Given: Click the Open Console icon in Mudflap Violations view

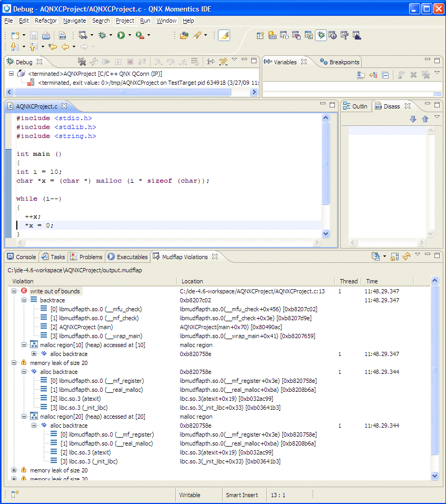Looking at the screenshot, I should tap(375, 256).
